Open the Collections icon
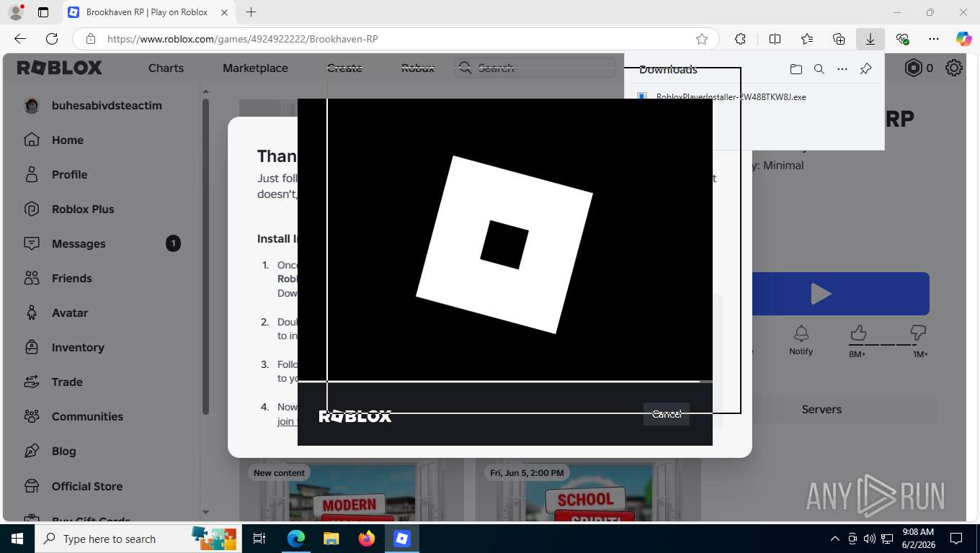The image size is (980, 553). pyautogui.click(x=838, y=39)
